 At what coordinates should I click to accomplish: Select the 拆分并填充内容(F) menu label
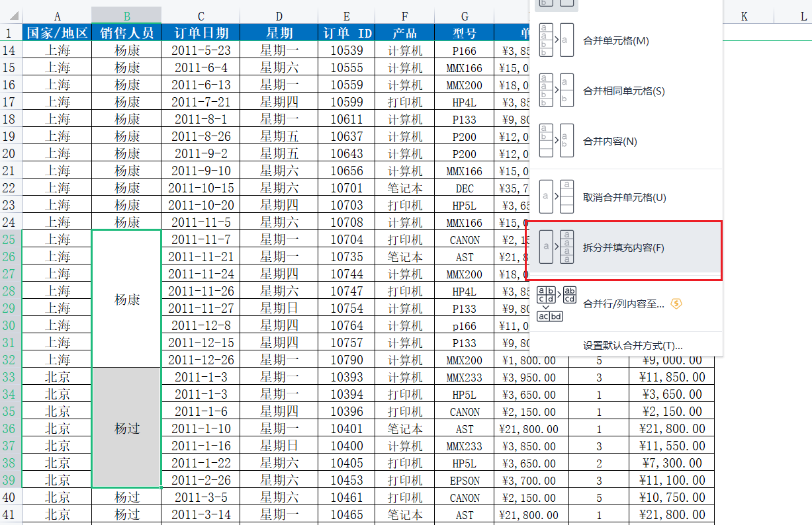623,248
